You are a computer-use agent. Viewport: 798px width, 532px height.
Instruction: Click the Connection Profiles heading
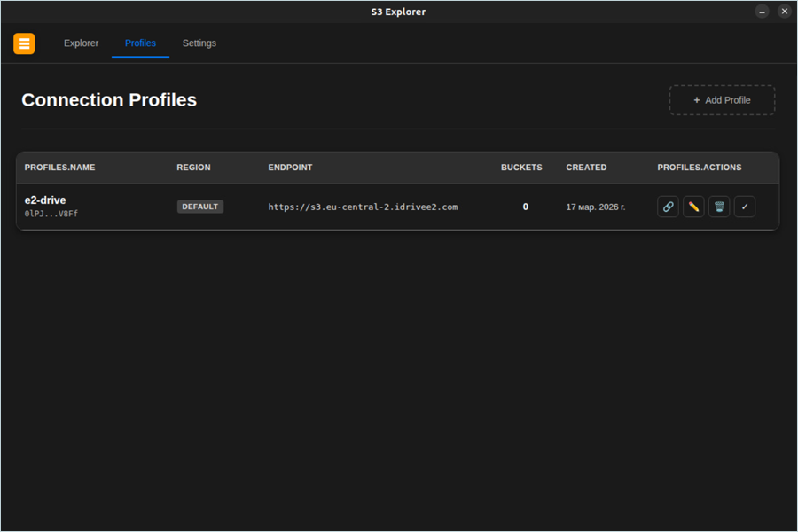click(109, 100)
